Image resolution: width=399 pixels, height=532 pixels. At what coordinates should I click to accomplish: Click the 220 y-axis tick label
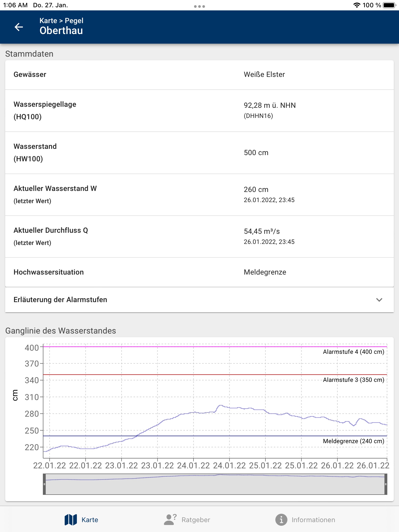32,447
